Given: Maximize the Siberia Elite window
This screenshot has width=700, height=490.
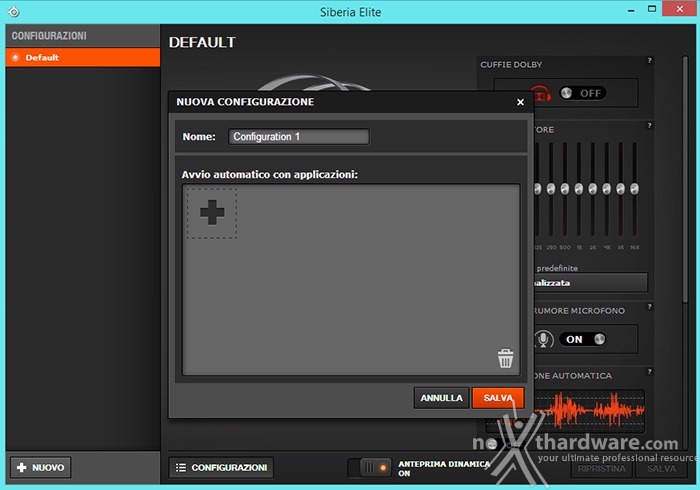Looking at the screenshot, I should (x=652, y=9).
